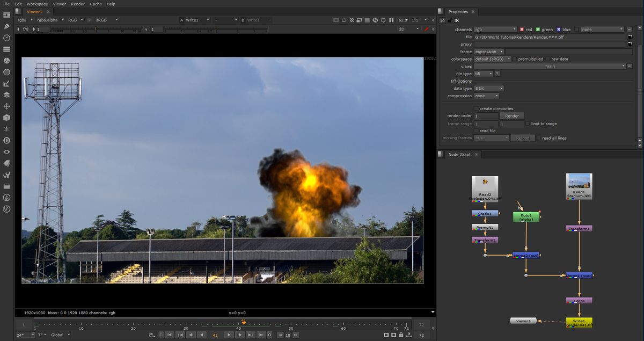
Task: Open the 3D nodes cube icon
Action: point(6,117)
